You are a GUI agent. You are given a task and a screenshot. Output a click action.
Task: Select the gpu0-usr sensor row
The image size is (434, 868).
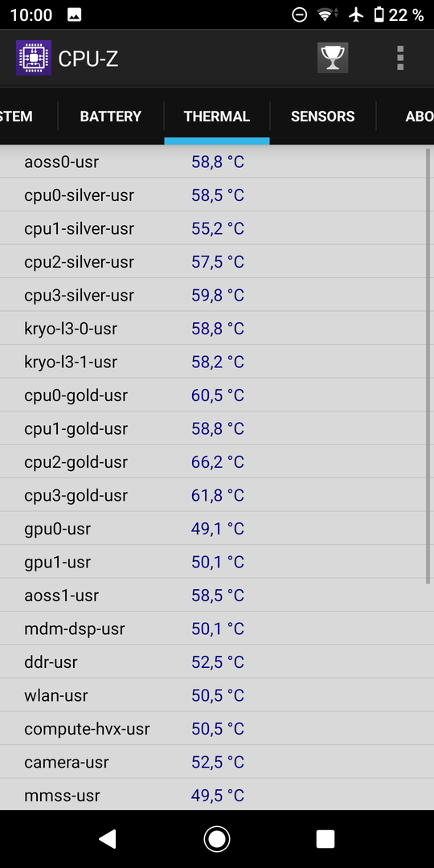point(212,529)
